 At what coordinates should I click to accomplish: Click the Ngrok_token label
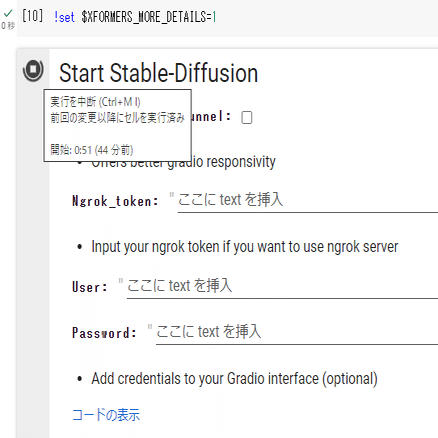pos(115,201)
